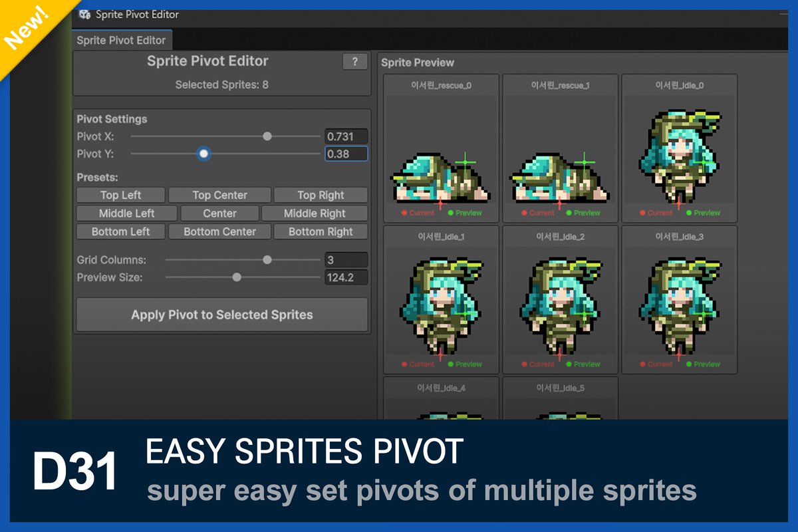The image size is (798, 532).
Task: Click the Presets: label
Action: click(98, 178)
